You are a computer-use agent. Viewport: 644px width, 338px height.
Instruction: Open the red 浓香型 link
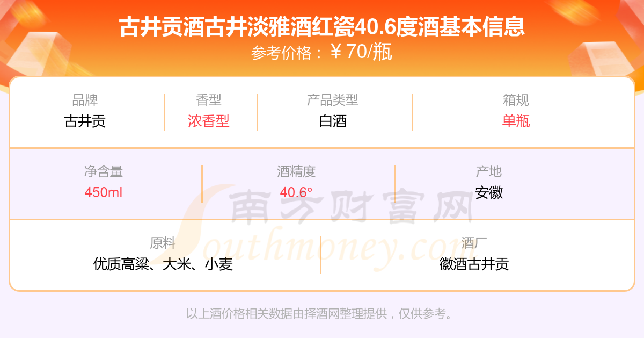(x=209, y=121)
